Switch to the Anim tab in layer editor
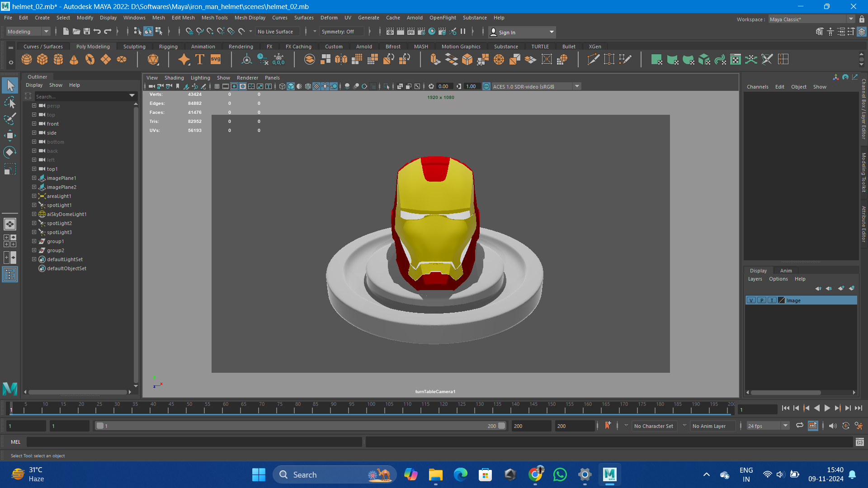 786,271
